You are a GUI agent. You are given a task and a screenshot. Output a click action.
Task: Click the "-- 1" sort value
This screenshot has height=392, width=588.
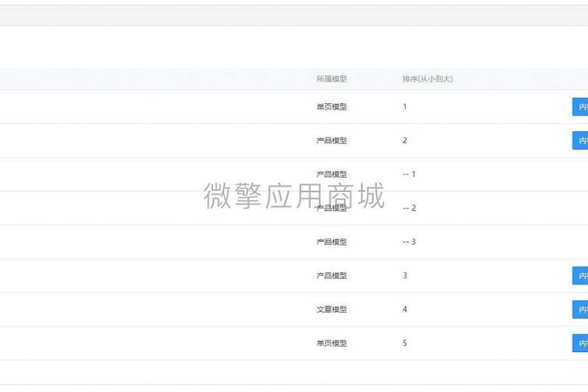click(409, 174)
